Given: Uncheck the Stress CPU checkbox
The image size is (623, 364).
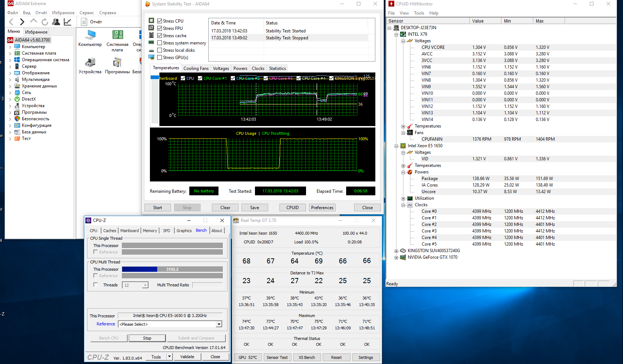Looking at the screenshot, I should click(160, 21).
